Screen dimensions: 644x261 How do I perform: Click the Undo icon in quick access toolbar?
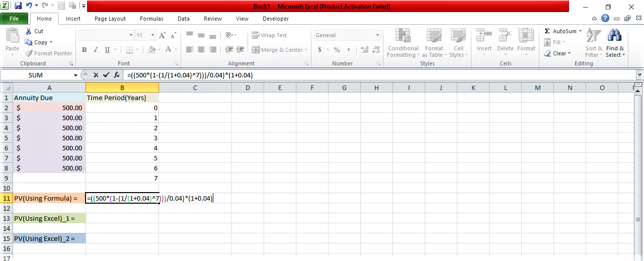pyautogui.click(x=29, y=6)
